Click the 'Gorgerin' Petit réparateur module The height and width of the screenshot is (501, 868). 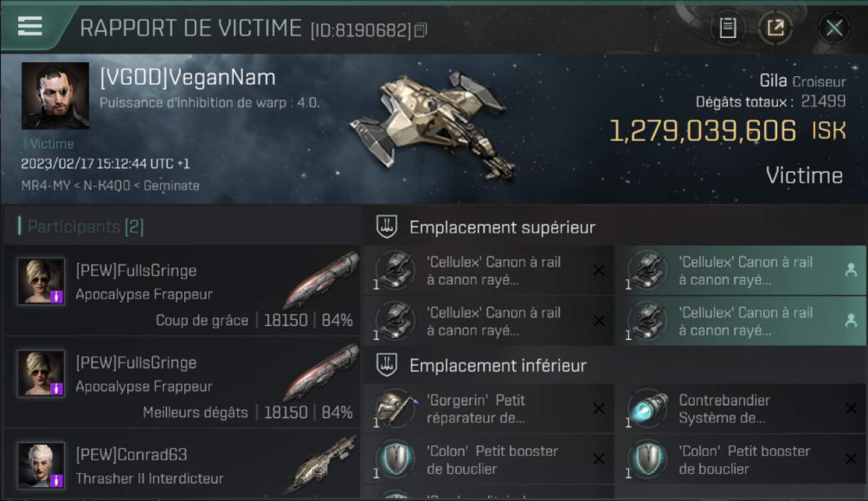(x=488, y=409)
